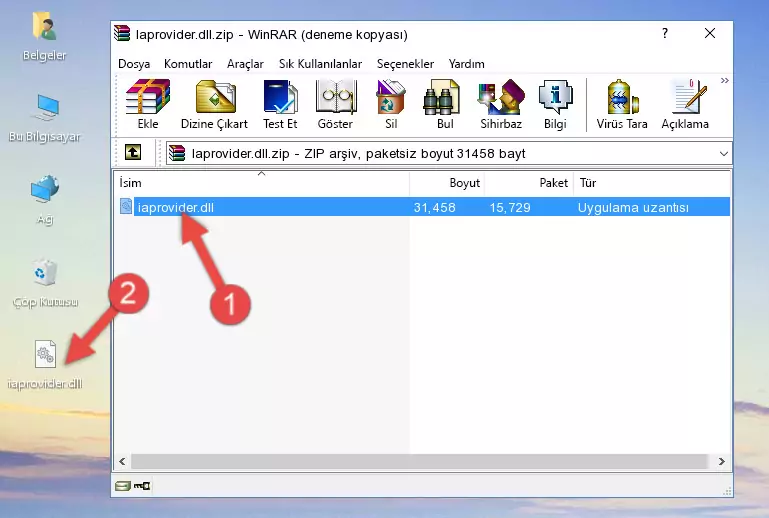The height and width of the screenshot is (518, 769).
Task: Click the key password icon in the status bar
Action: click(x=142, y=486)
